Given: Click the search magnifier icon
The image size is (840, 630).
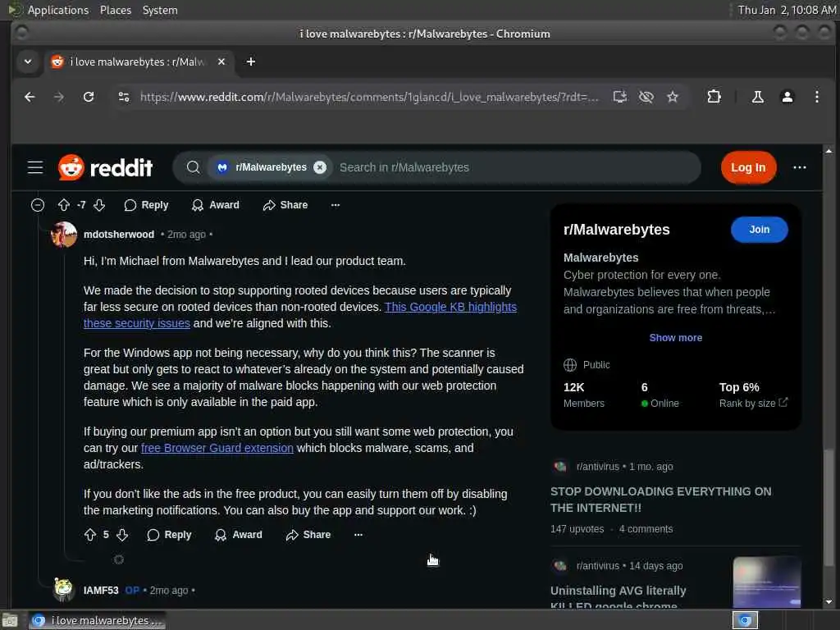Looking at the screenshot, I should [x=194, y=167].
